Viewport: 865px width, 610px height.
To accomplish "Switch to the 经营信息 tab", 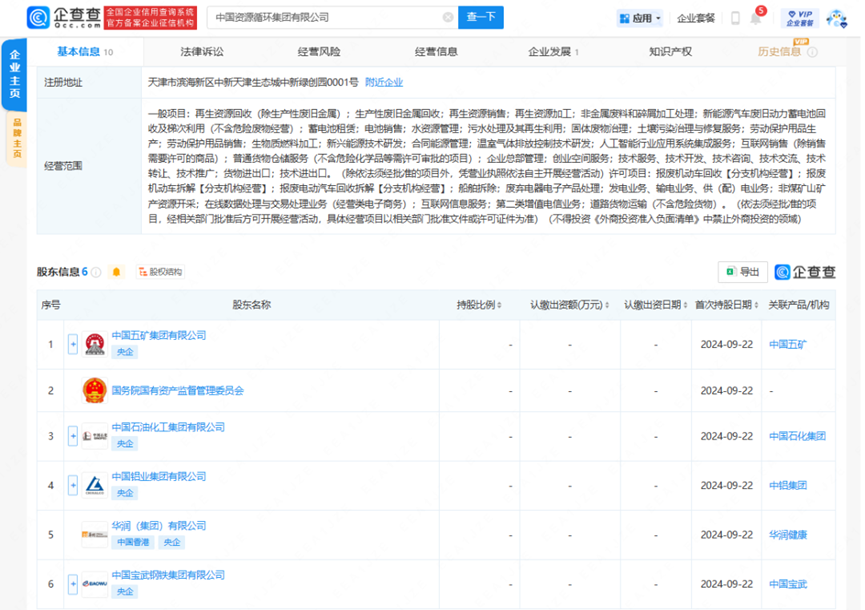I will (x=436, y=52).
